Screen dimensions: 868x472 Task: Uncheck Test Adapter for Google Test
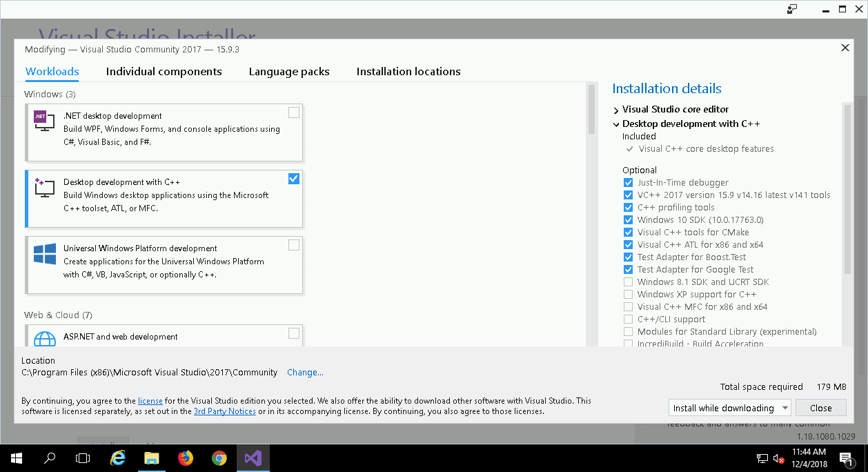628,270
